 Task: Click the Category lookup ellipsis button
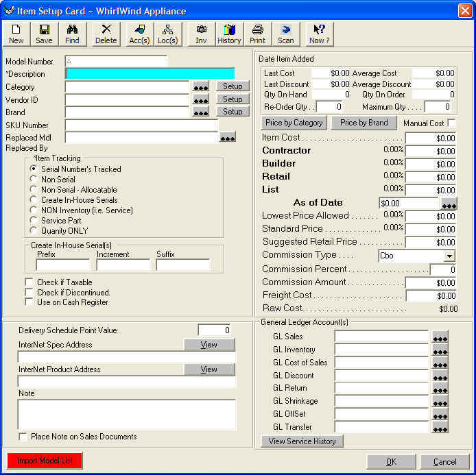[201, 86]
